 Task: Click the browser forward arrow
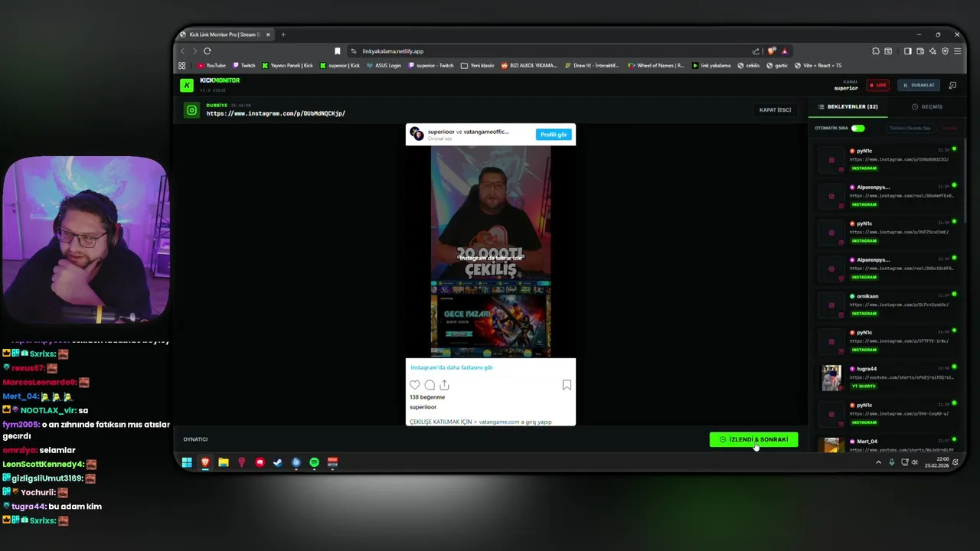coord(194,51)
